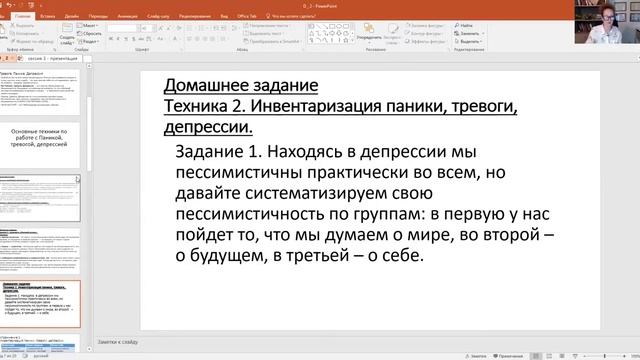This screenshot has height=360, width=640.
Task: Switch to the Главная ribbon tab
Action: [22, 16]
